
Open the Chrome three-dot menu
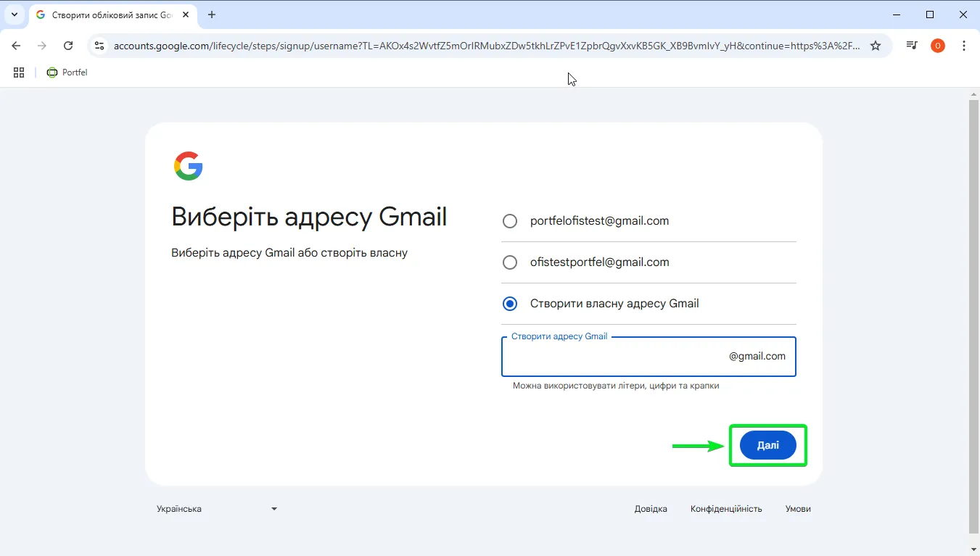click(964, 46)
